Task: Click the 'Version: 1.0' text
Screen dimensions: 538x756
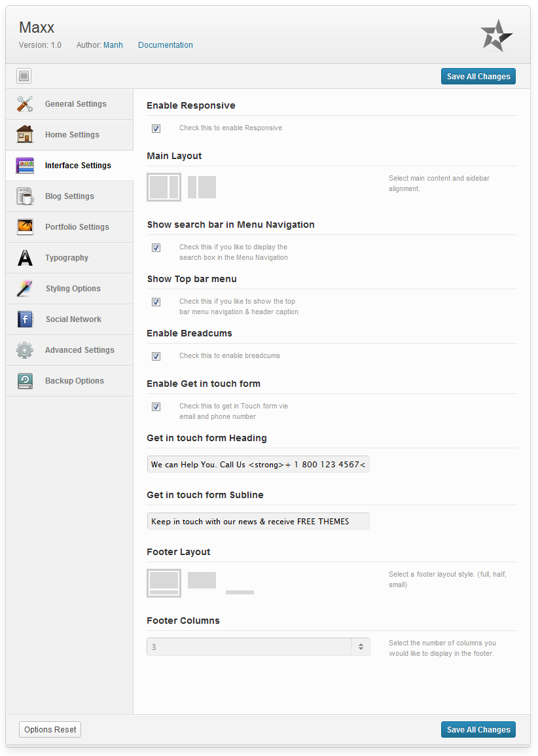Action: pos(40,45)
